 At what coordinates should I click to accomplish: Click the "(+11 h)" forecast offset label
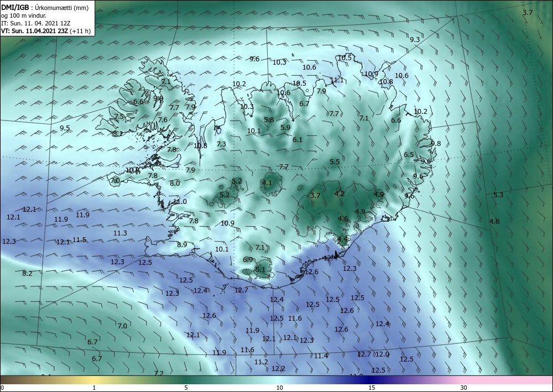coord(80,31)
